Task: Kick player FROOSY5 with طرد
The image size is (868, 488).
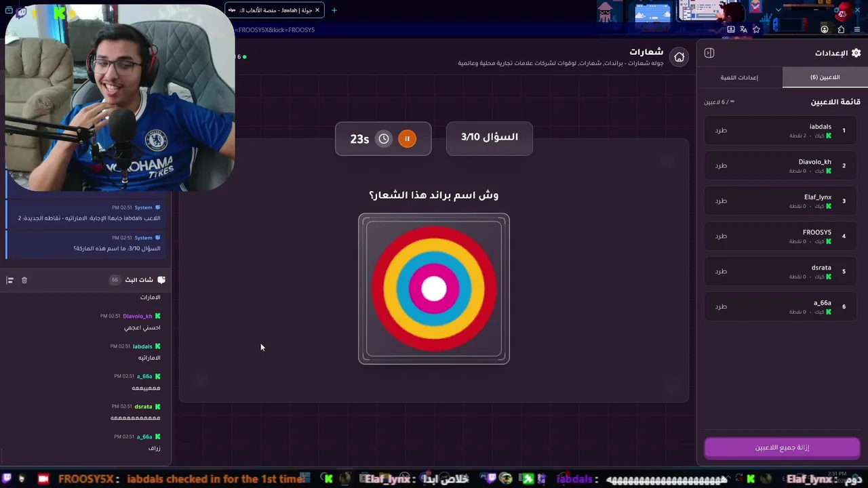Action: tap(721, 236)
